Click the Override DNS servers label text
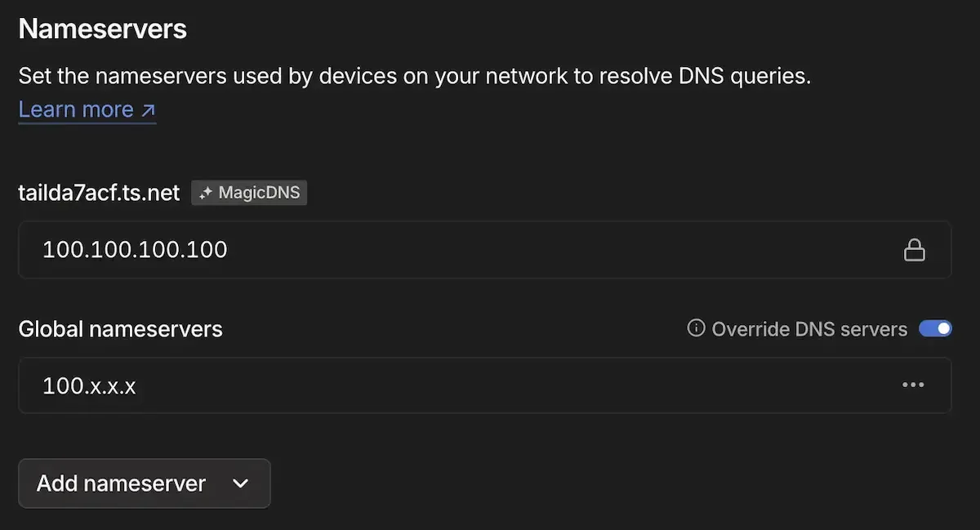 [808, 329]
